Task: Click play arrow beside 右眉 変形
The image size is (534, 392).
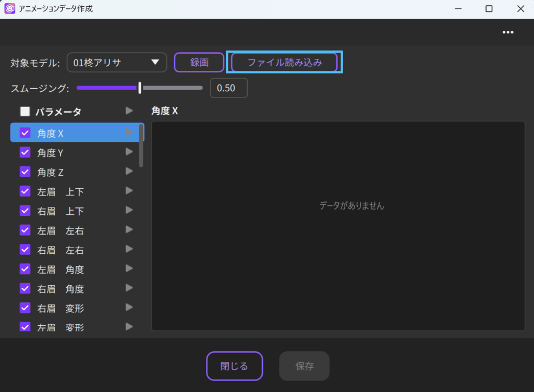Action: pyautogui.click(x=129, y=308)
